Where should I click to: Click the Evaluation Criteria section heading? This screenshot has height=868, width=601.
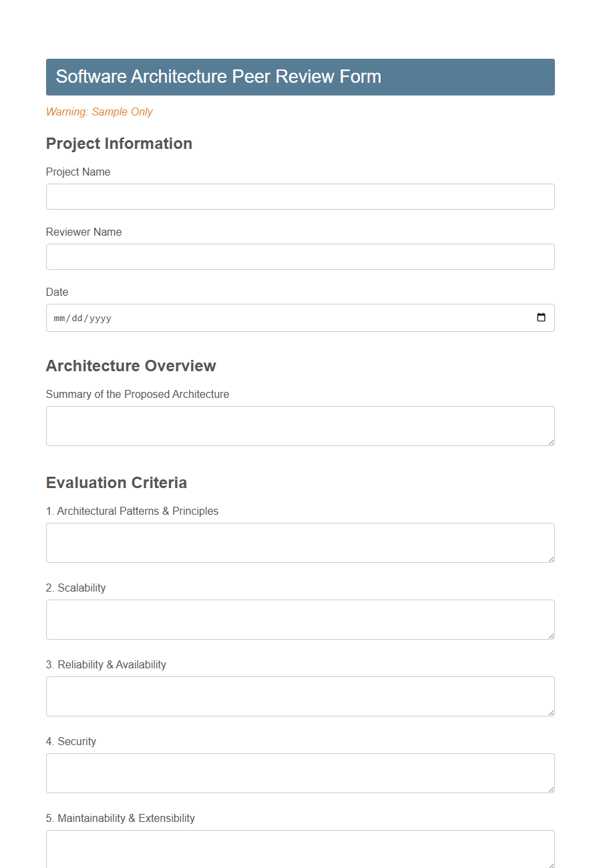(116, 483)
